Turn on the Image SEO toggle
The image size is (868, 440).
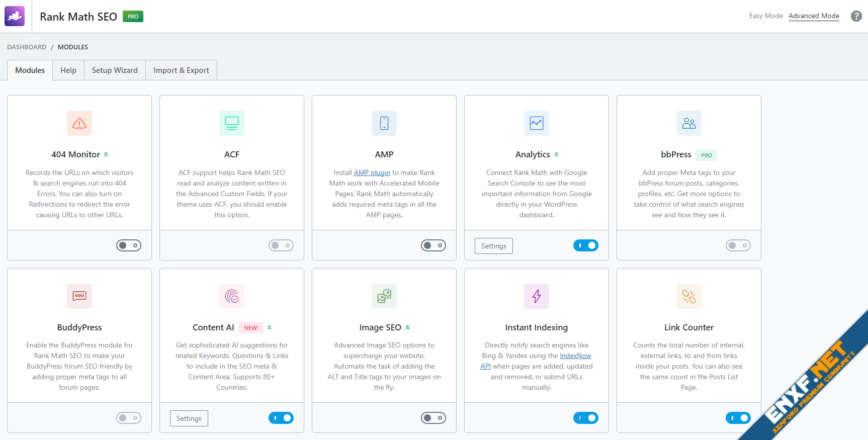(433, 418)
